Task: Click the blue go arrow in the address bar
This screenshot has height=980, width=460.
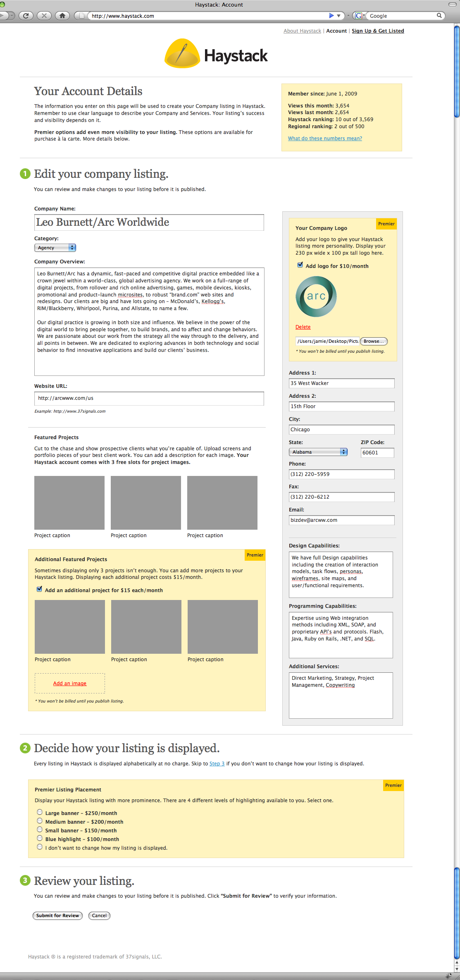Action: pyautogui.click(x=331, y=16)
